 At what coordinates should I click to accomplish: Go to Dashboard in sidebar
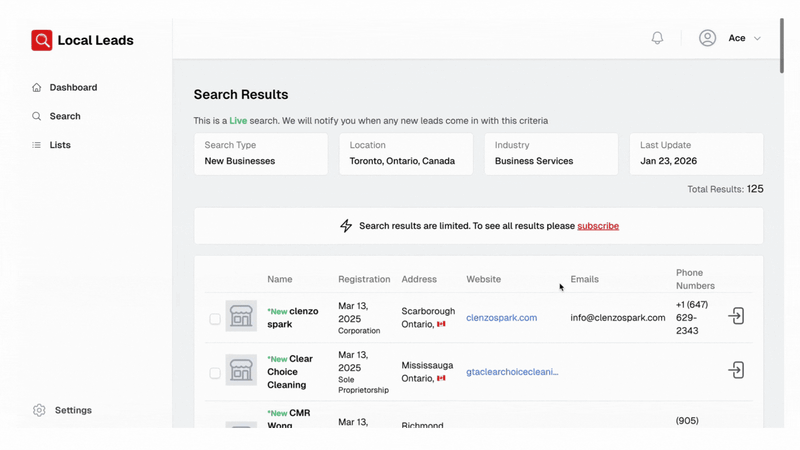click(73, 88)
